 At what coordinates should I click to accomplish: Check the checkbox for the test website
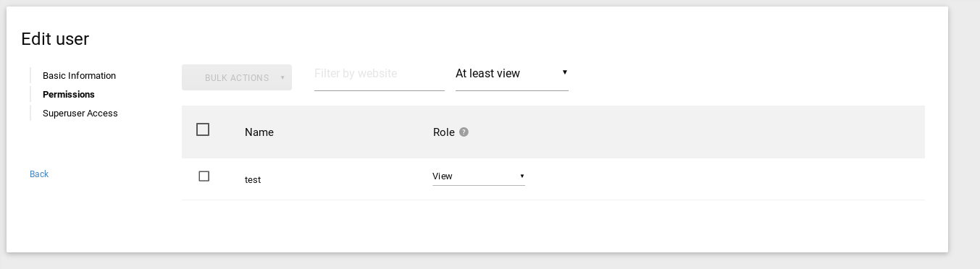[x=204, y=176]
